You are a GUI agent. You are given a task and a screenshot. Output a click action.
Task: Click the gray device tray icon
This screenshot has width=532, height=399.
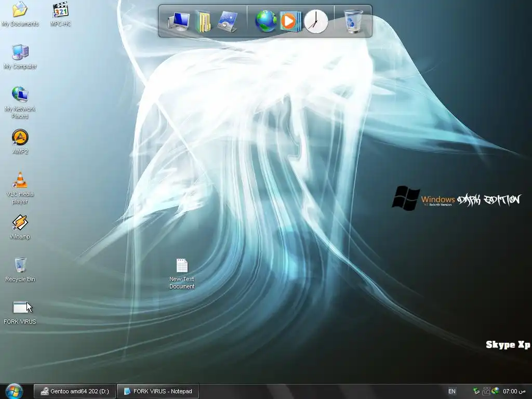(486, 391)
